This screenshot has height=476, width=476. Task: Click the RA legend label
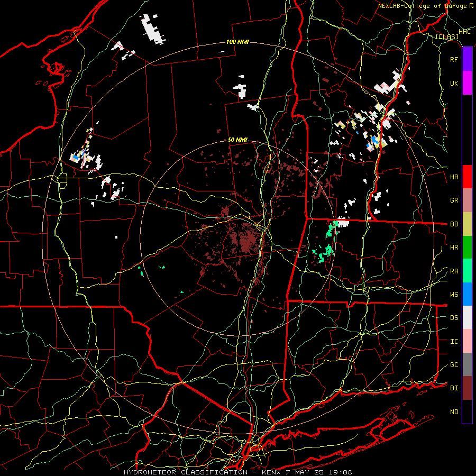coord(454,271)
